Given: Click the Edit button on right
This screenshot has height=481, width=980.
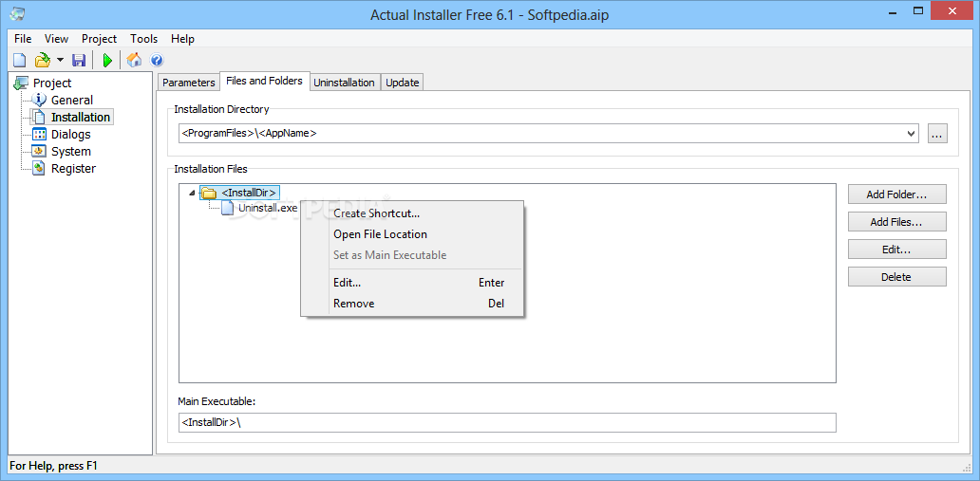Looking at the screenshot, I should click(896, 250).
